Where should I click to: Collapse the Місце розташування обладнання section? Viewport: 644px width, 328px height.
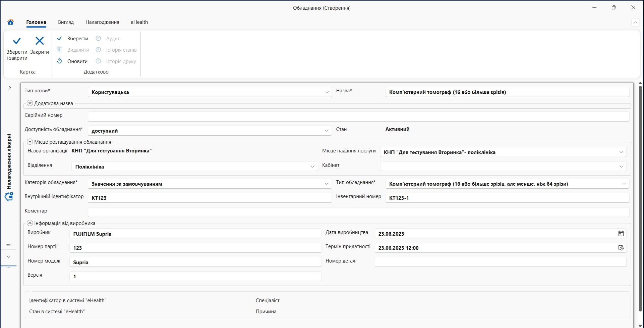30,142
